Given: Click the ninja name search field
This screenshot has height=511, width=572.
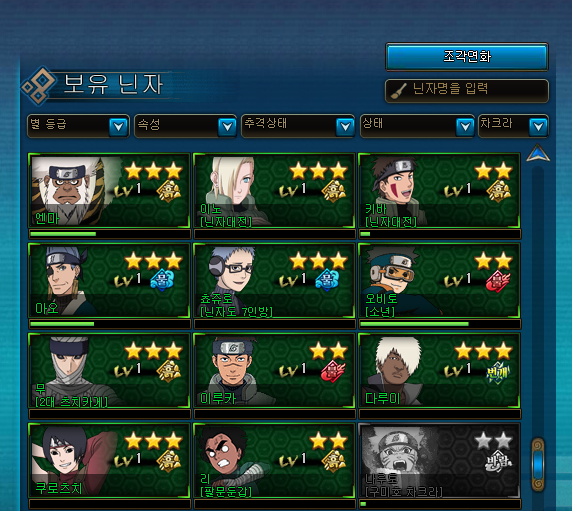Looking at the screenshot, I should (467, 90).
